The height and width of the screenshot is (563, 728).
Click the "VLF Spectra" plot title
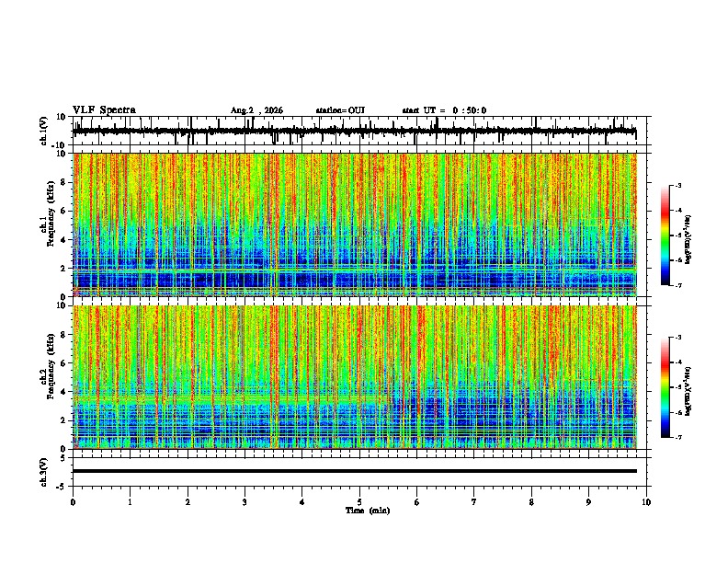tap(104, 110)
